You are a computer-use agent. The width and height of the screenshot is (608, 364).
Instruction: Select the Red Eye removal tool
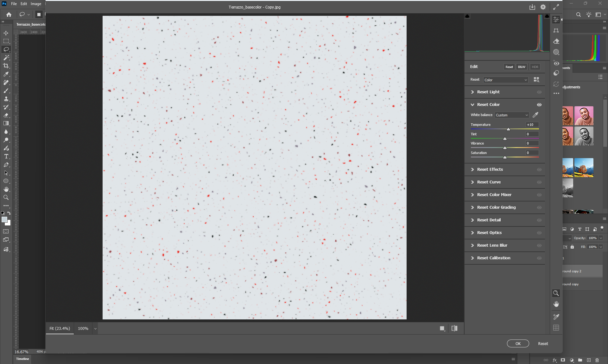pyautogui.click(x=556, y=63)
